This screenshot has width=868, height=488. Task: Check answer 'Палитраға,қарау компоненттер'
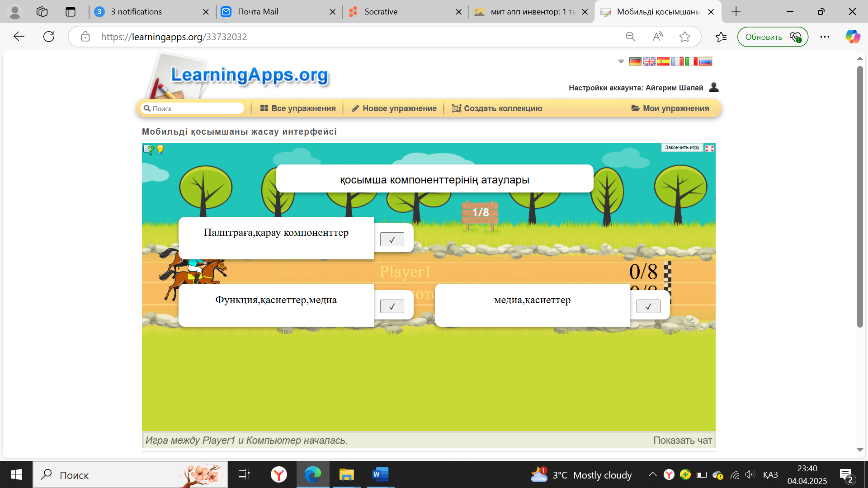click(x=392, y=239)
